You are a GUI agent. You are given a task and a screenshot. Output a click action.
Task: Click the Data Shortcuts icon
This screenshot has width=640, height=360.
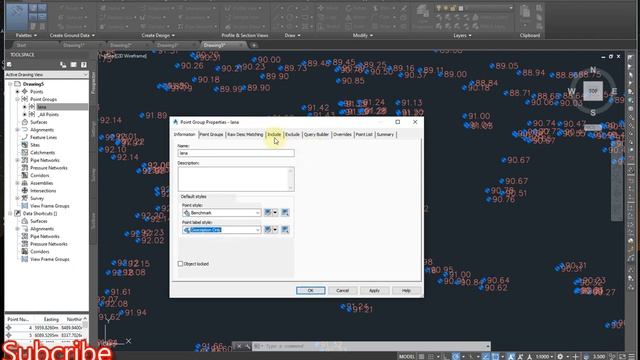coord(17,213)
